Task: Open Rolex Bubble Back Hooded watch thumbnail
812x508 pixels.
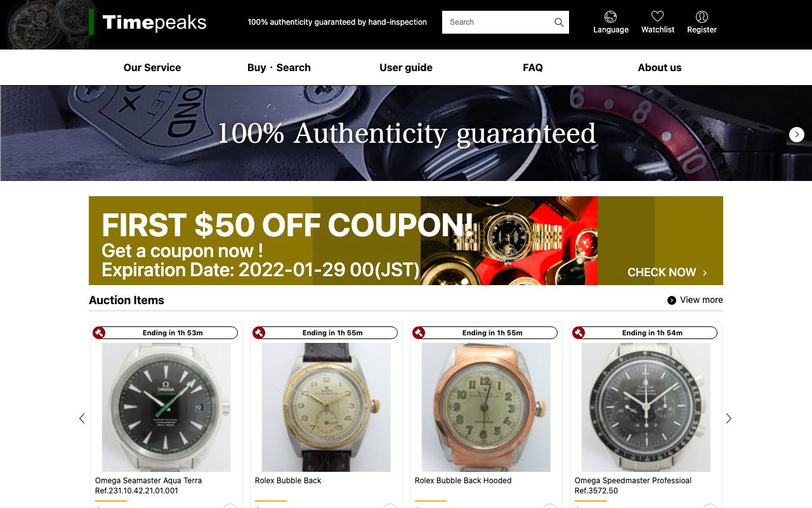Action: [x=486, y=407]
